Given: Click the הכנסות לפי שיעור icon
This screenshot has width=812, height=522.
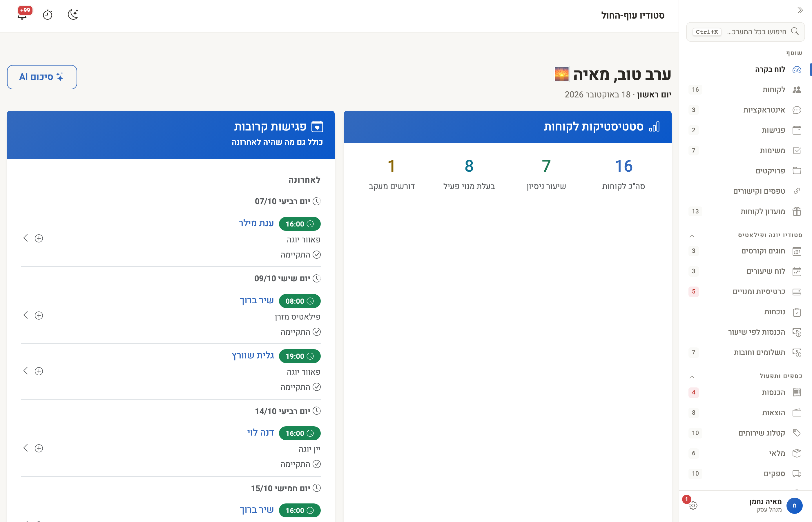Looking at the screenshot, I should pos(797,333).
